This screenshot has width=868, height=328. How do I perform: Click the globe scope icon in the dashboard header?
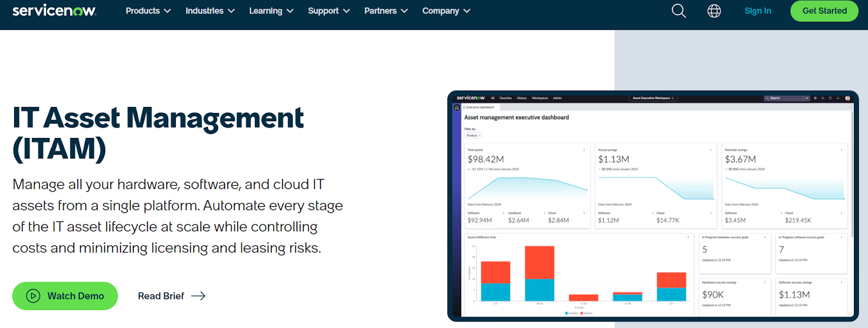coord(815,98)
